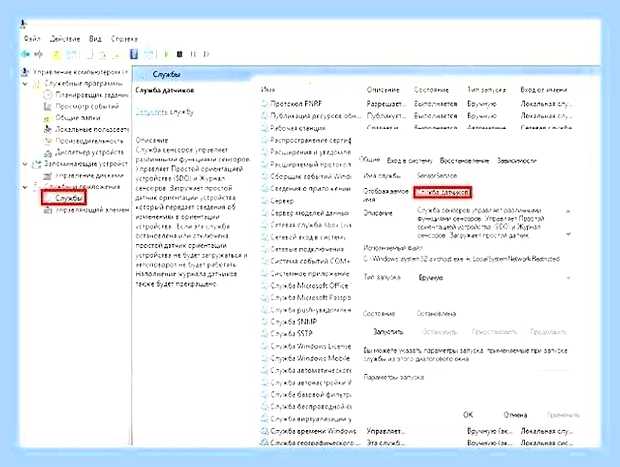
Task: Click the svchost.exe executable path text
Action: click(461, 259)
